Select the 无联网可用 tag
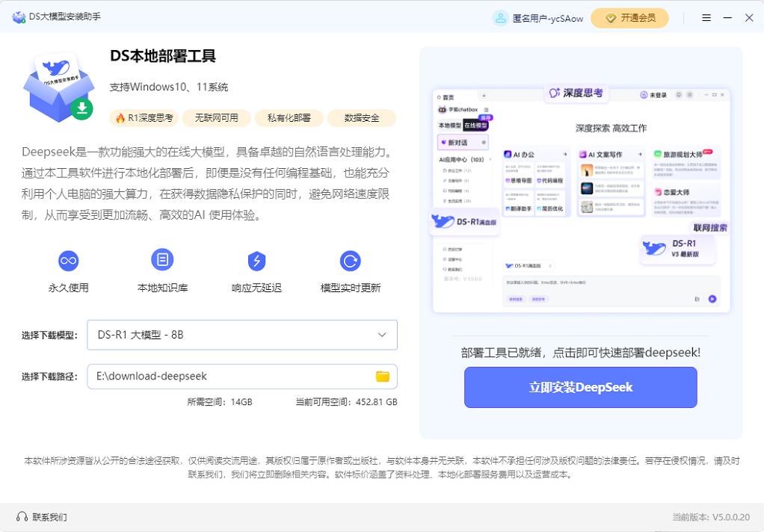 [x=216, y=118]
